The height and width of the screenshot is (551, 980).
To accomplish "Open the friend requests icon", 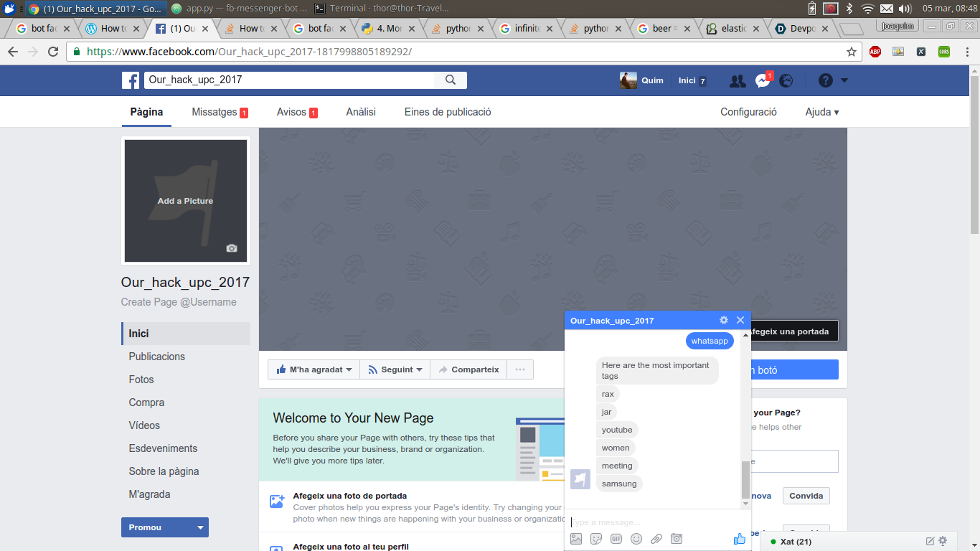I will pos(738,81).
